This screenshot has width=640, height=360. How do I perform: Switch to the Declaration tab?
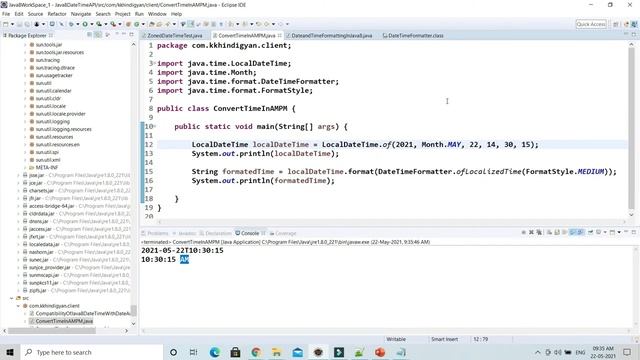click(216, 233)
